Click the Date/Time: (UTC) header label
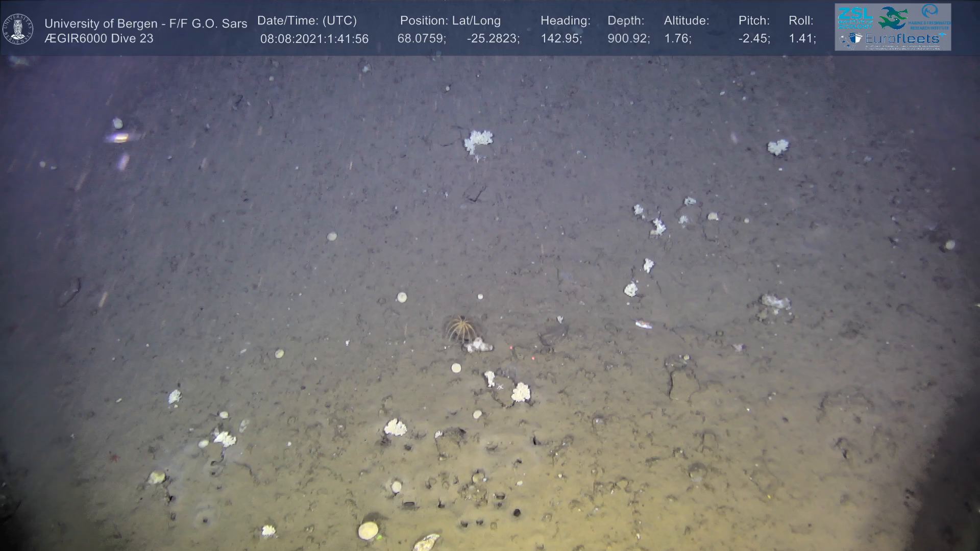The image size is (980, 551). coord(307,20)
